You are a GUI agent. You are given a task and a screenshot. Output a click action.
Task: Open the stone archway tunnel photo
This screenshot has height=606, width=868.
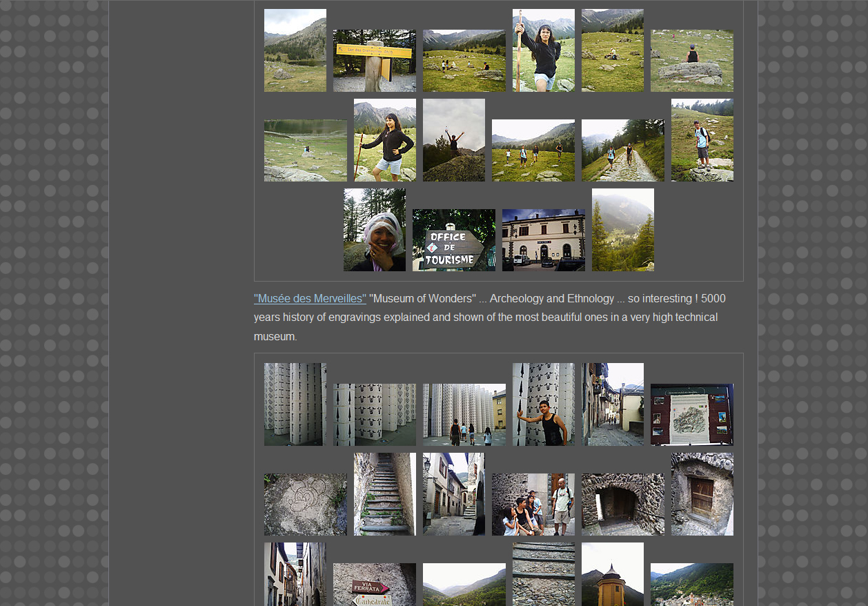[x=622, y=505]
